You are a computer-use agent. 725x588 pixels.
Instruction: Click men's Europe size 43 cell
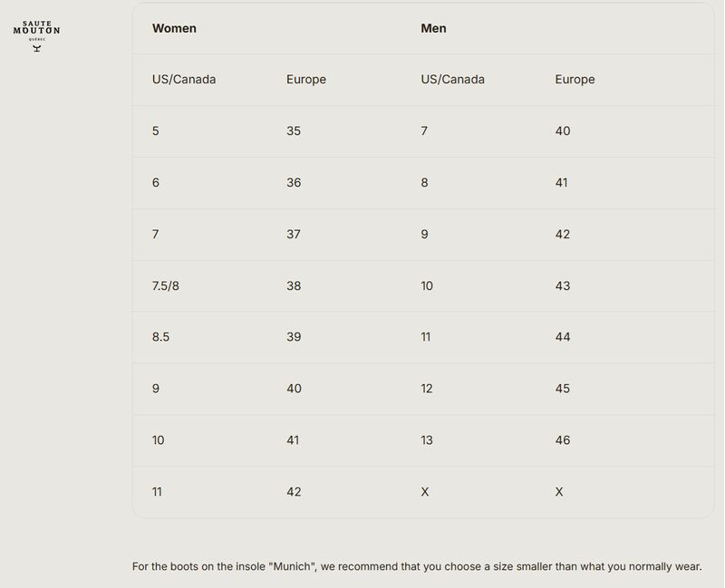(x=563, y=285)
